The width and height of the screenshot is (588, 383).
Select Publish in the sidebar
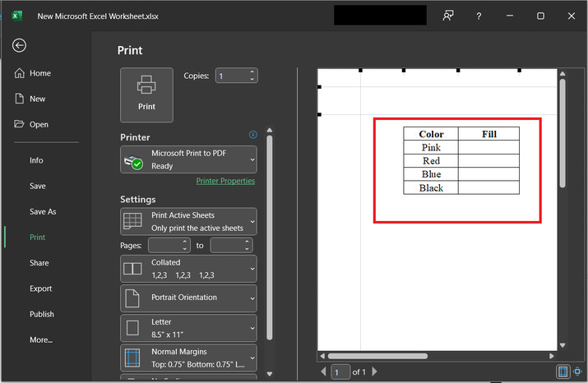click(42, 314)
